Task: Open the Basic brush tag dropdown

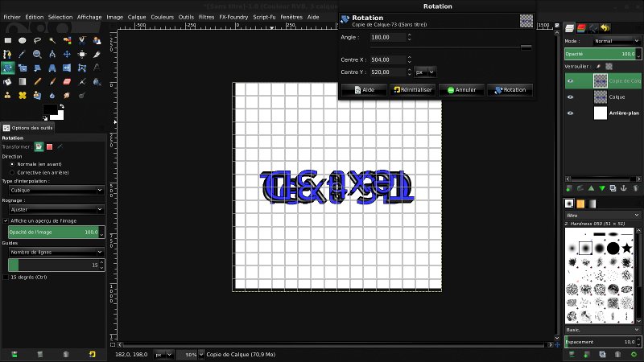Action: (x=602, y=330)
